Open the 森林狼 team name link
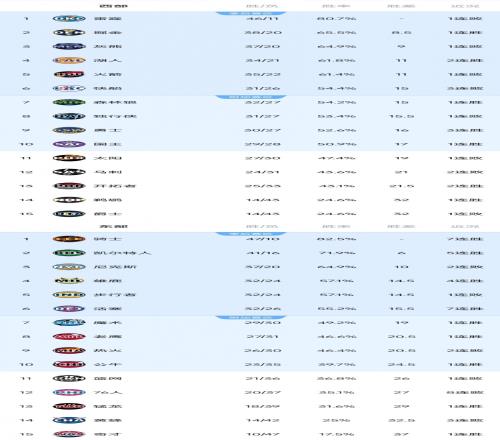500x440 pixels. click(x=115, y=102)
